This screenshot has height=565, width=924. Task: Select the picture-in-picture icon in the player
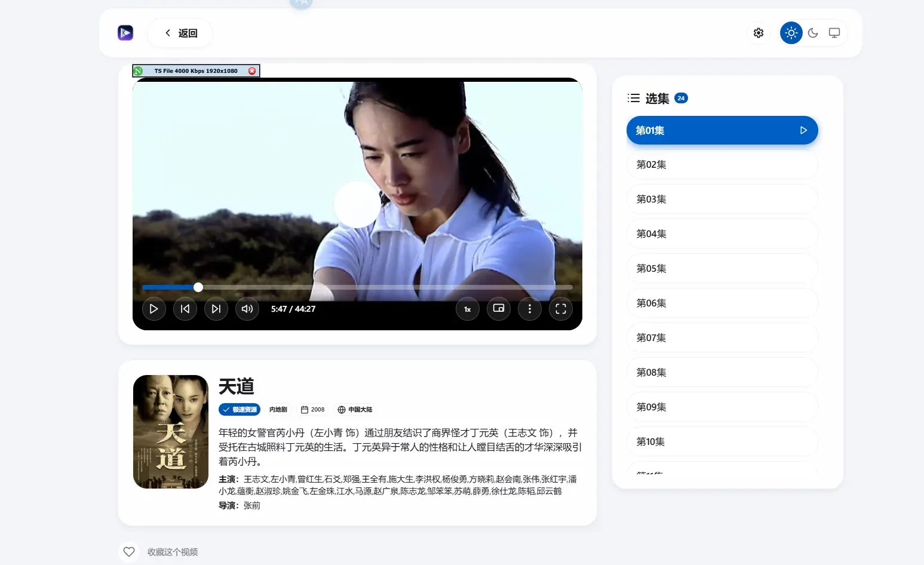point(499,309)
